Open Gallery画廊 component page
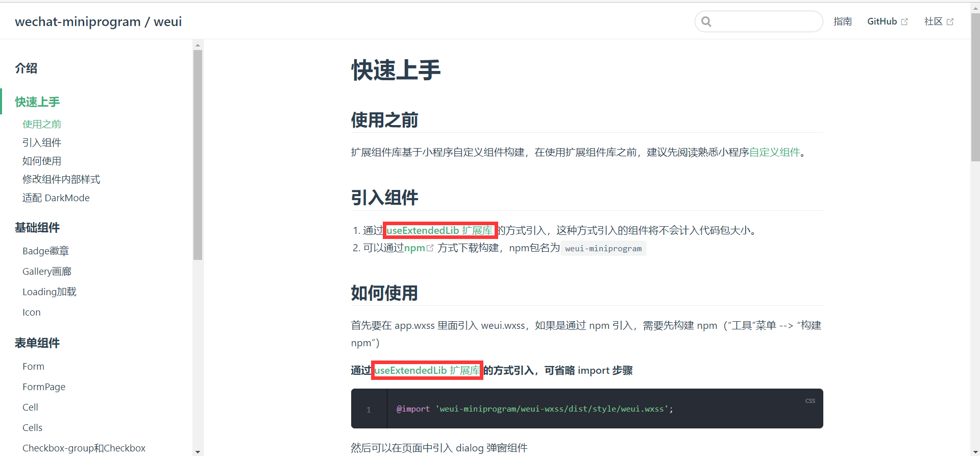 [x=47, y=271]
